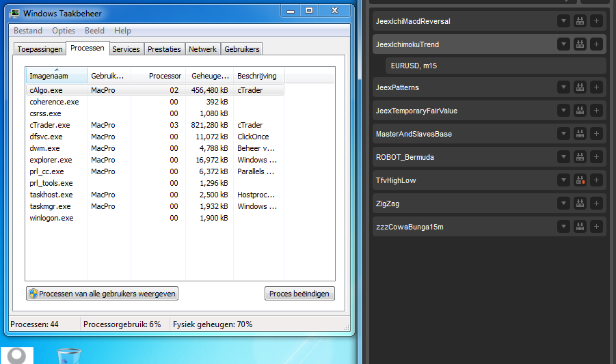Switch to the Services tab
Image resolution: width=616 pixels, height=364 pixels.
click(126, 49)
